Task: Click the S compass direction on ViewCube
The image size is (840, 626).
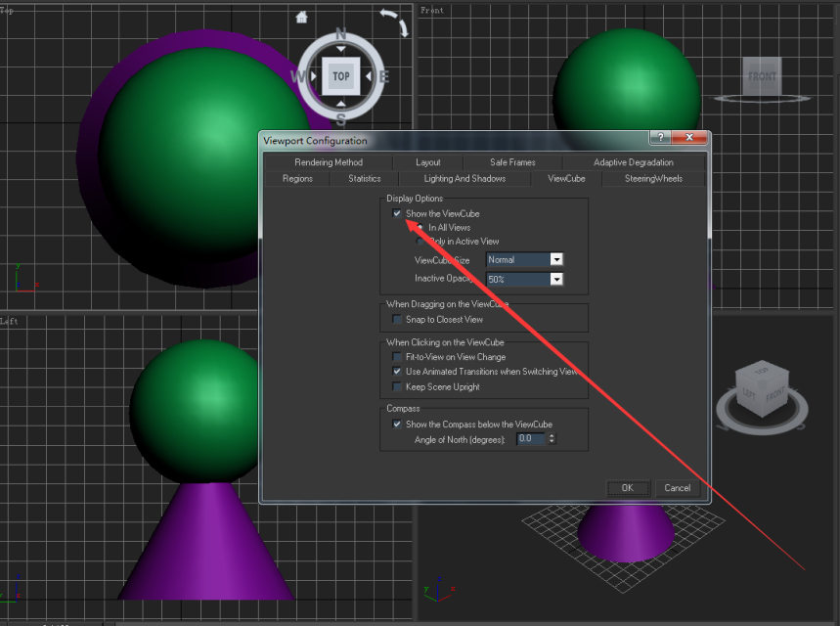Action: (340, 119)
